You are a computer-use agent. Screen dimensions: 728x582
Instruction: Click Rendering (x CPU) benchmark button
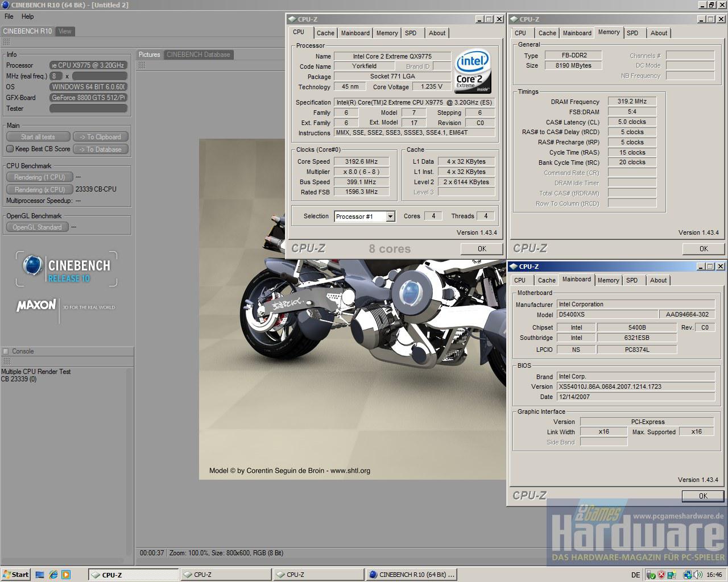tap(39, 190)
